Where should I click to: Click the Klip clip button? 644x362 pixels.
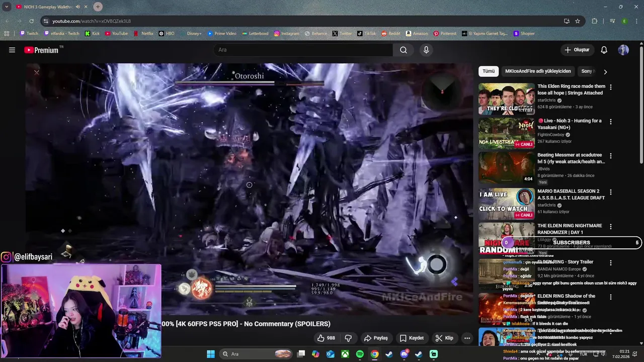(444, 338)
